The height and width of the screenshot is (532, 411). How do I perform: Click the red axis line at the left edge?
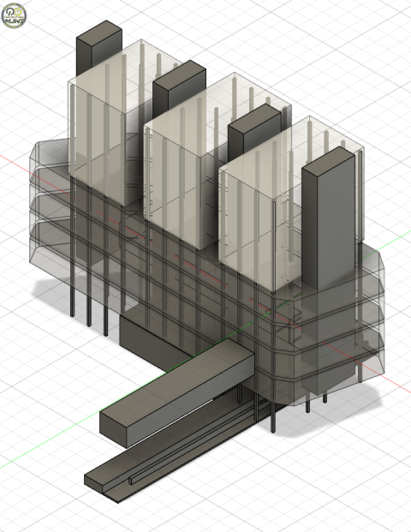(x=17, y=164)
